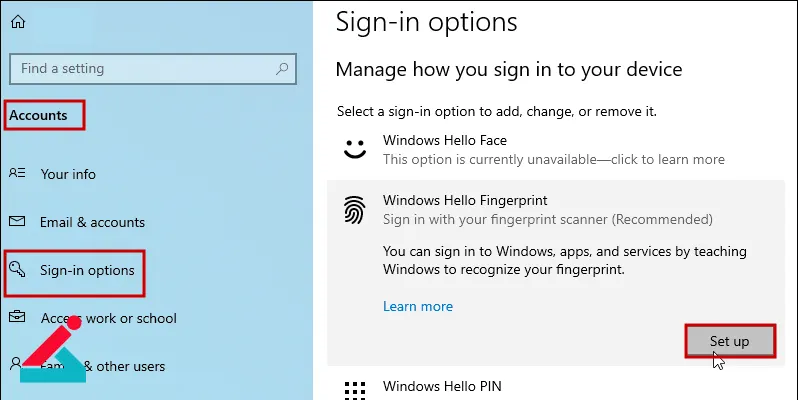Click the keypad icon for Windows Hello PIN

(x=355, y=390)
